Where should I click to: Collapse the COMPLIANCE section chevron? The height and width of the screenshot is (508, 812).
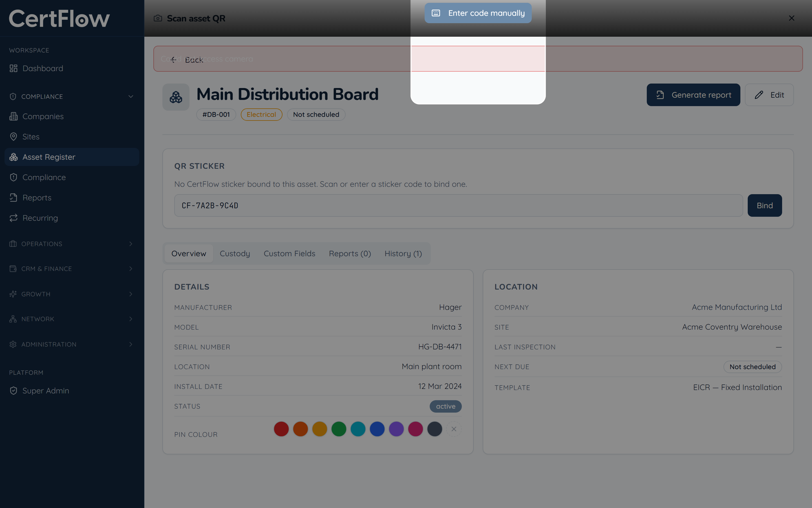tap(131, 97)
